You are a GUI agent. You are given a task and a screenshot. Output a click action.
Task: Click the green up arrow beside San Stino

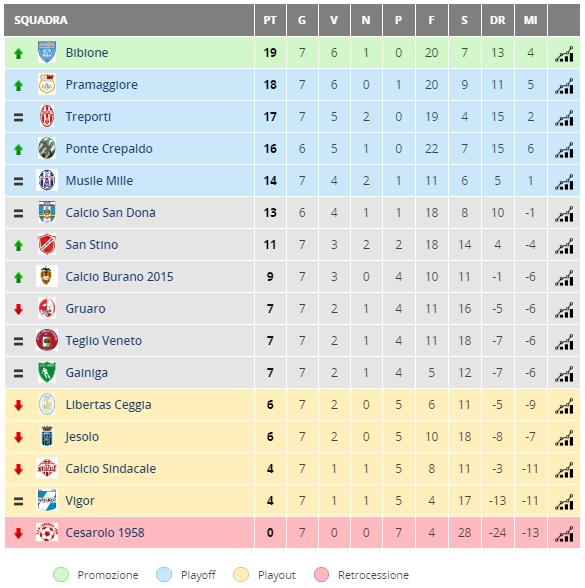[18, 246]
